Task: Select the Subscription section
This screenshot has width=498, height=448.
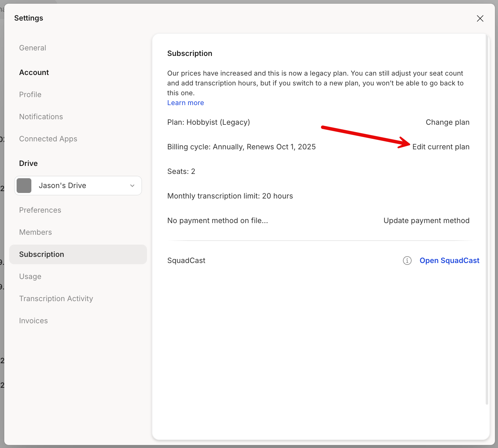Action: 42,254
